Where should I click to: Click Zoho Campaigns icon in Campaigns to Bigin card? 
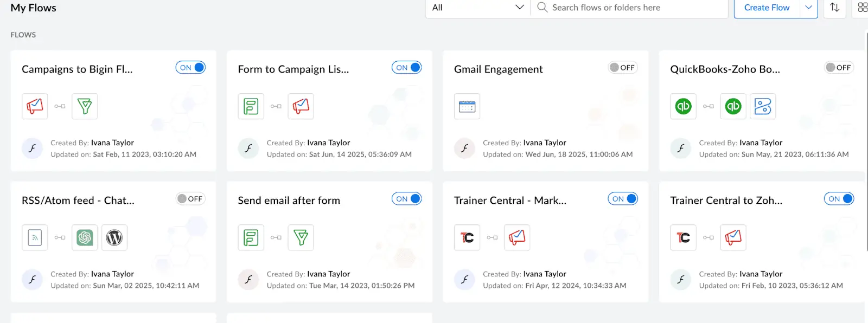[x=35, y=106]
